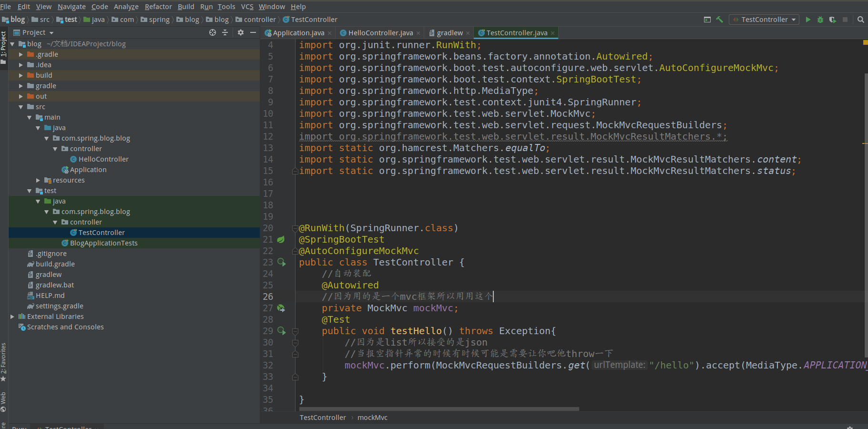This screenshot has height=429, width=868.
Task: Select build.gradle file in tree
Action: [55, 264]
